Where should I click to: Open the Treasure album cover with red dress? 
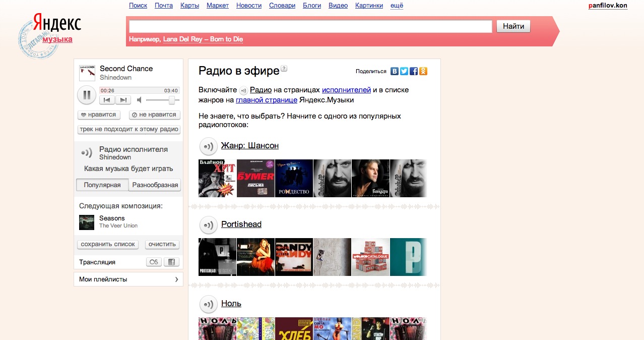coord(256,257)
